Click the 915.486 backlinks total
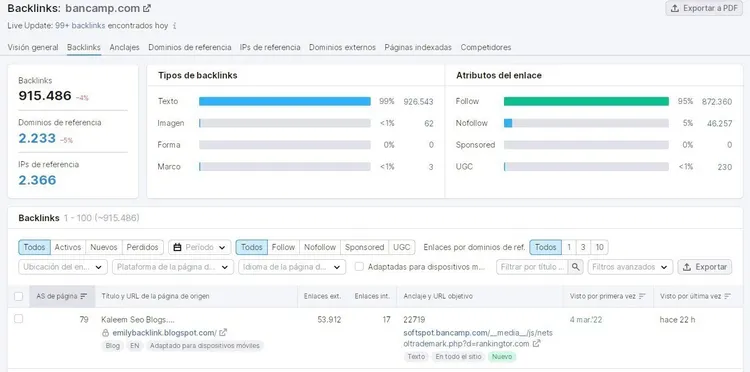750x372 pixels. point(45,96)
